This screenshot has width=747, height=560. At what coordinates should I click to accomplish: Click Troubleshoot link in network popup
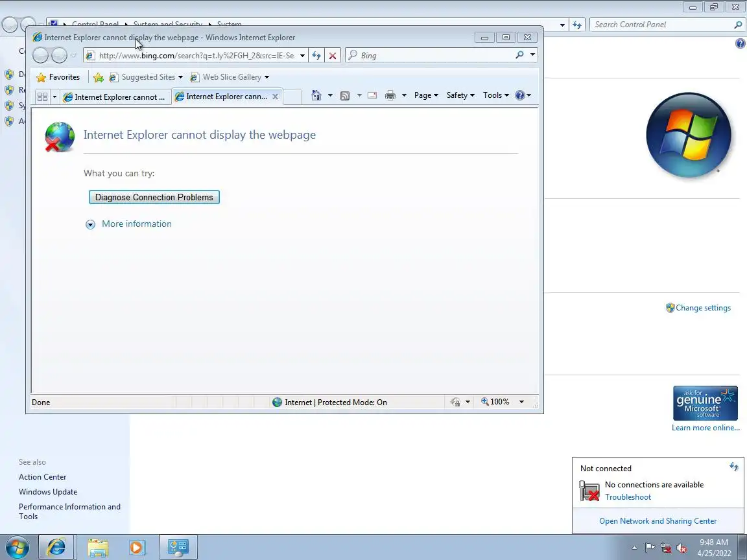[628, 497]
